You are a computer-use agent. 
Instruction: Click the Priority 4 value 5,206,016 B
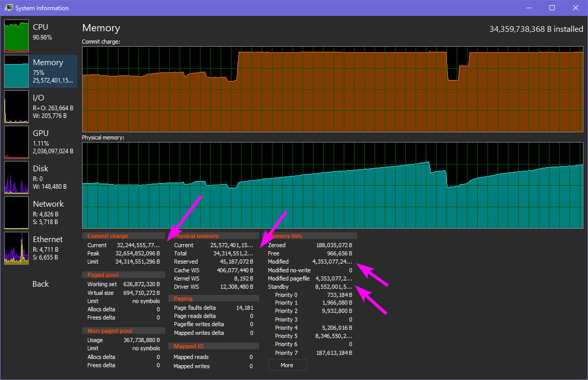point(337,328)
